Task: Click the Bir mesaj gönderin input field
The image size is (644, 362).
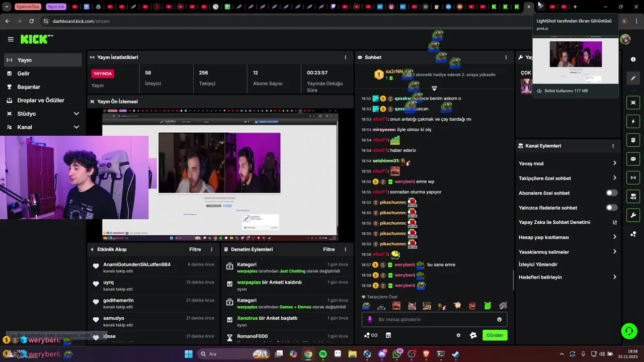Action: coord(435,319)
